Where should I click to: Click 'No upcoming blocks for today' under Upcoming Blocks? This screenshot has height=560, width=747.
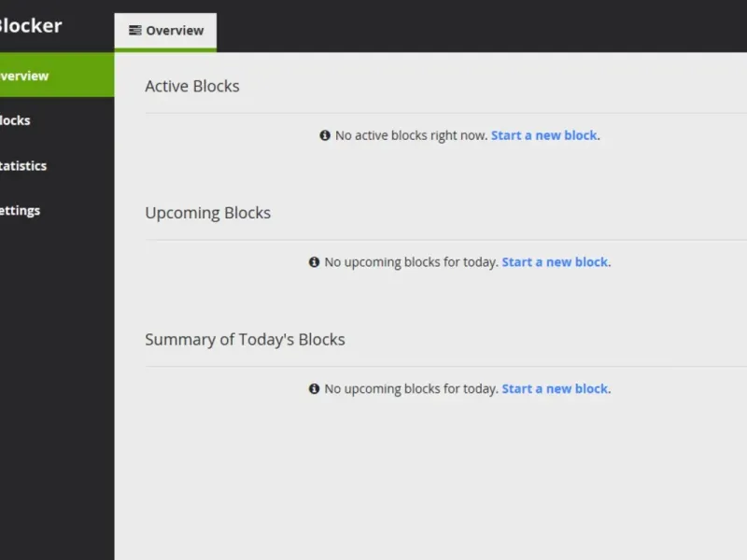pyautogui.click(x=411, y=262)
